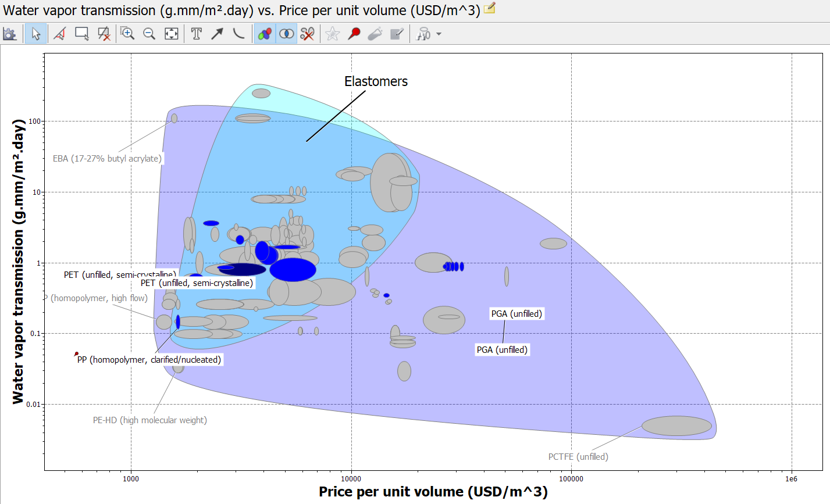Viewport: 830px width, 504px height.
Task: Click the X-axis title Price per unit volume
Action: click(x=433, y=492)
